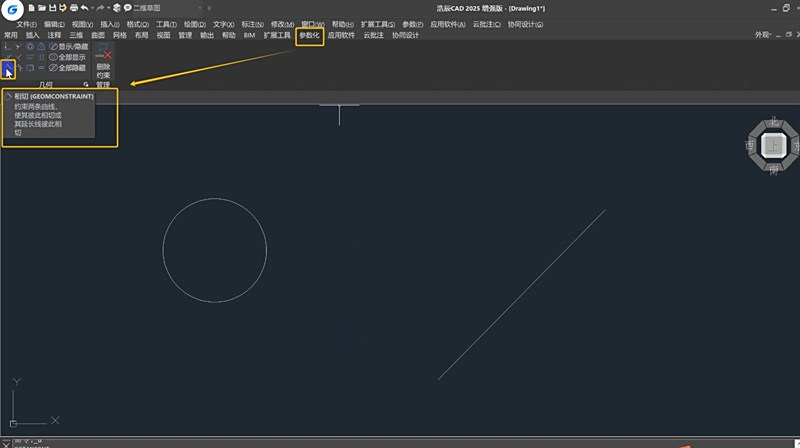
Task: Click the 上 face of the view cube
Action: coord(773,146)
